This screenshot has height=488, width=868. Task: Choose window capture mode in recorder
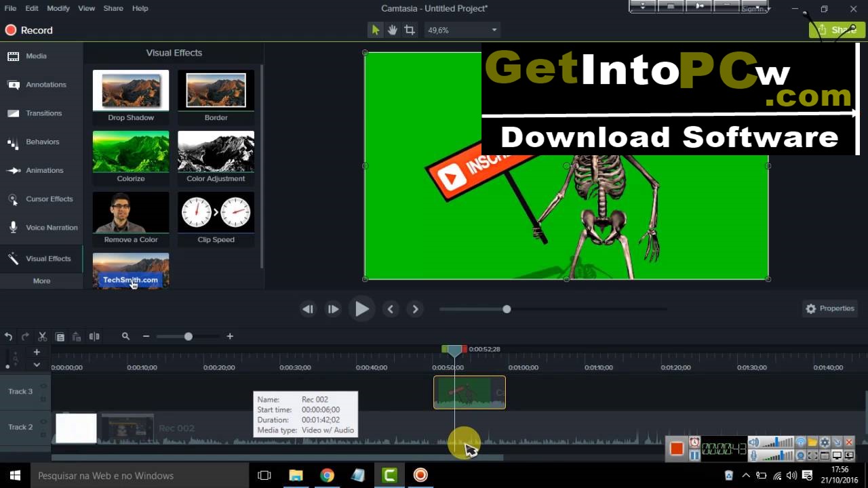point(825,455)
